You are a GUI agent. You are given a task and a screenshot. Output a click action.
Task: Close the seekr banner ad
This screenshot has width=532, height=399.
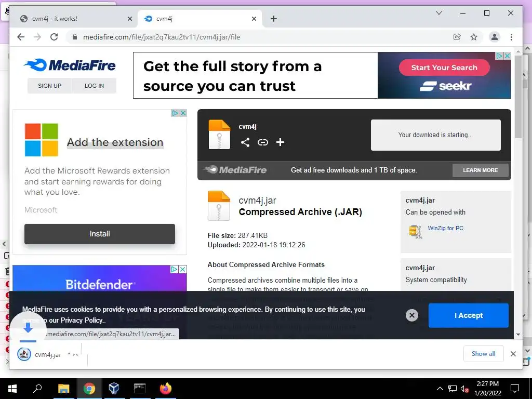pyautogui.click(x=507, y=56)
